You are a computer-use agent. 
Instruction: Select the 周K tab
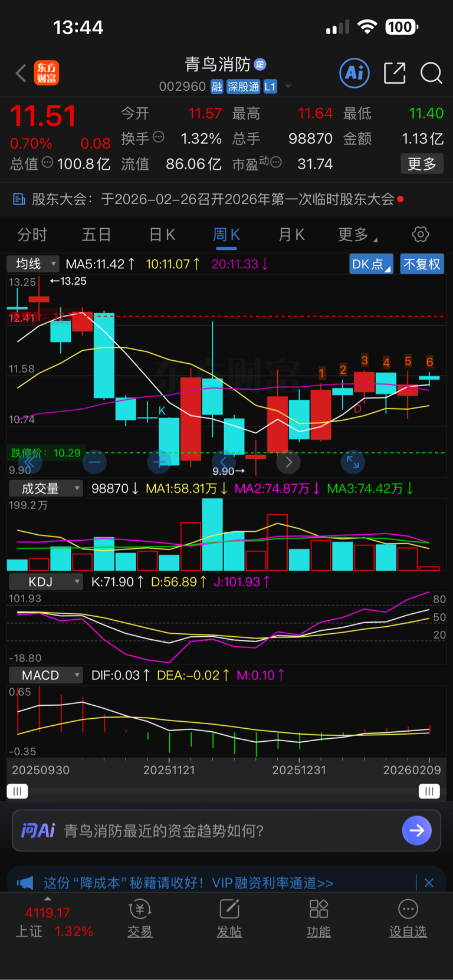[x=226, y=235]
